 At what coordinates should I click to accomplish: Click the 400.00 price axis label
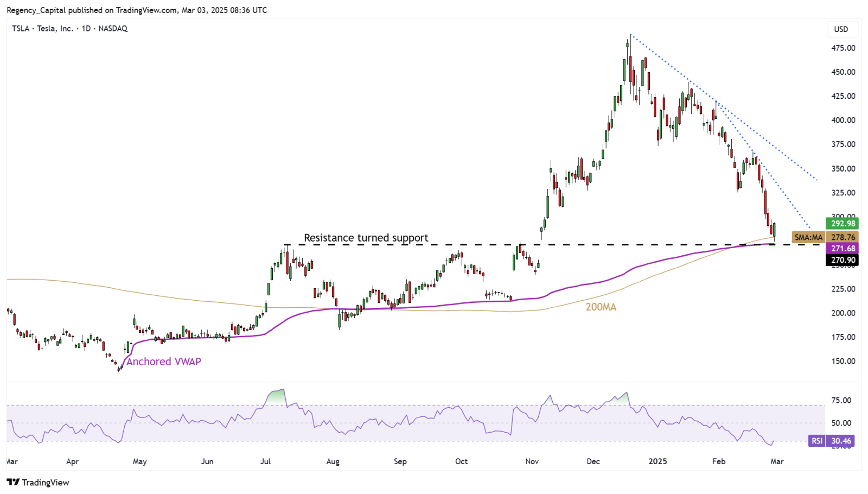(843, 120)
